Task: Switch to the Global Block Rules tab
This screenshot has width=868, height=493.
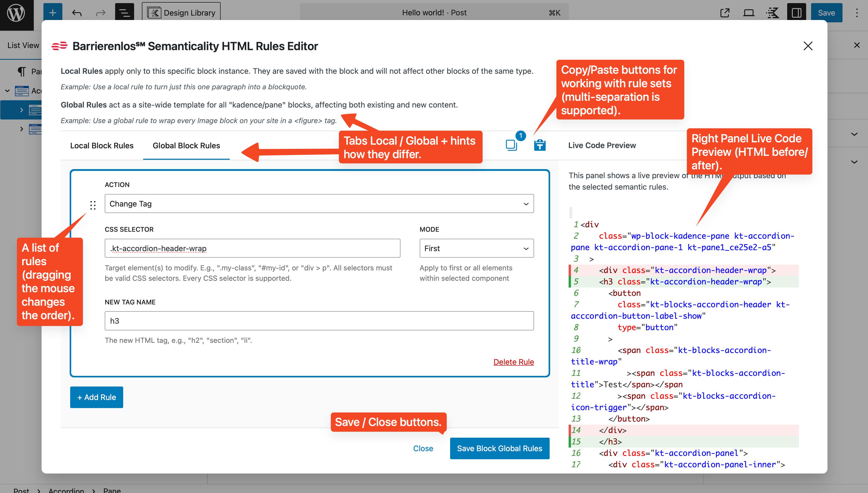Action: coord(186,146)
